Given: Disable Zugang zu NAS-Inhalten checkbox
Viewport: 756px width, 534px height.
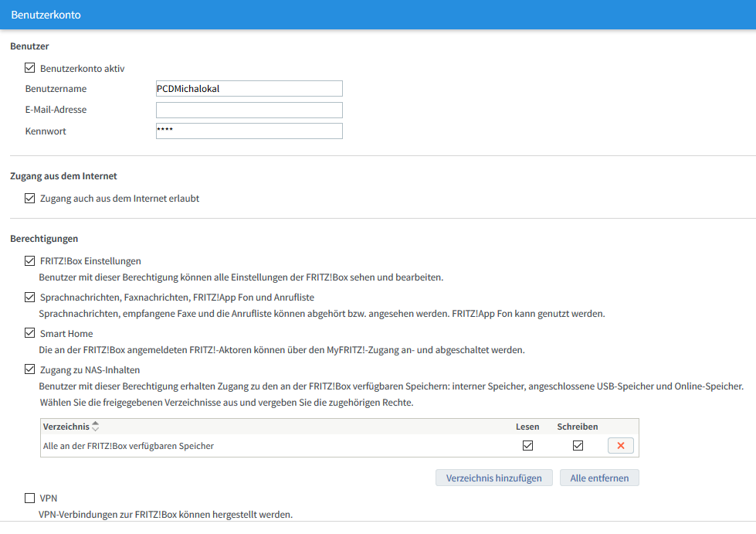Looking at the screenshot, I should (30, 369).
